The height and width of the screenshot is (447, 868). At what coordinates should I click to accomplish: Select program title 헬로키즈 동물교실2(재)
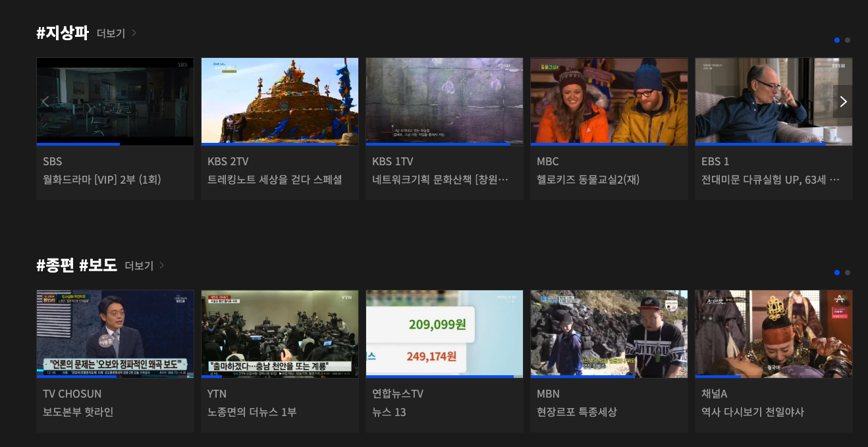click(588, 180)
